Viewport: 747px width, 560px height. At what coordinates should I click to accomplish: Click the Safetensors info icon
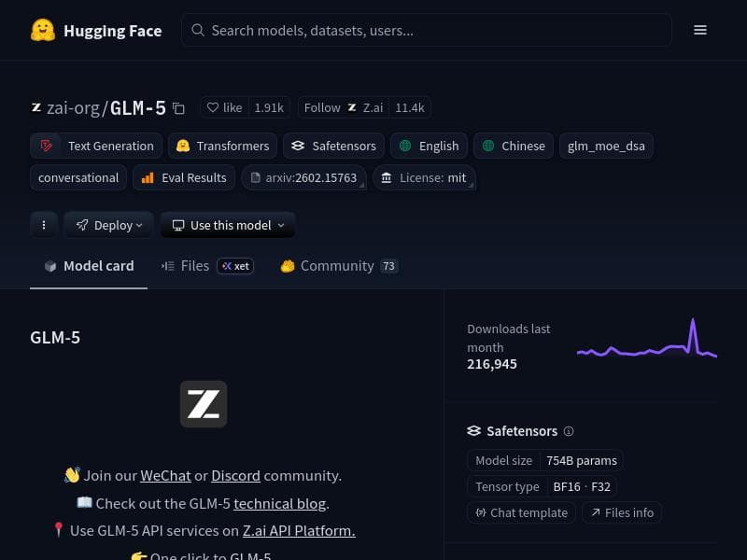pos(570,431)
